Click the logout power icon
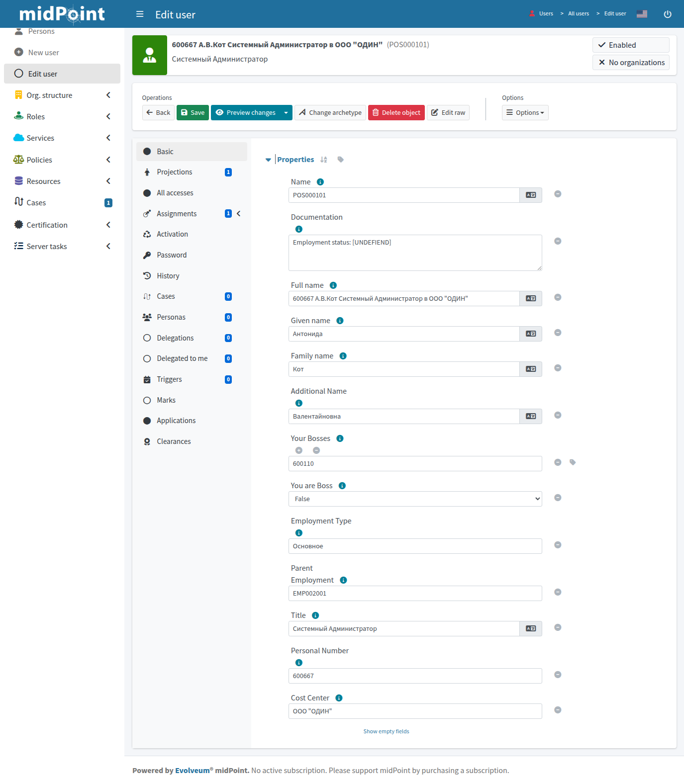The height and width of the screenshot is (784, 684). 668,14
